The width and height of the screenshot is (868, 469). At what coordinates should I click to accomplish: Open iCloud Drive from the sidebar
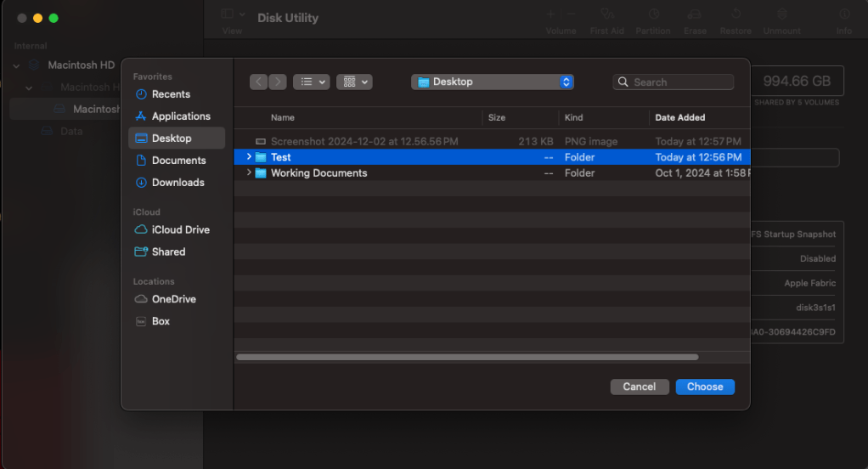180,230
